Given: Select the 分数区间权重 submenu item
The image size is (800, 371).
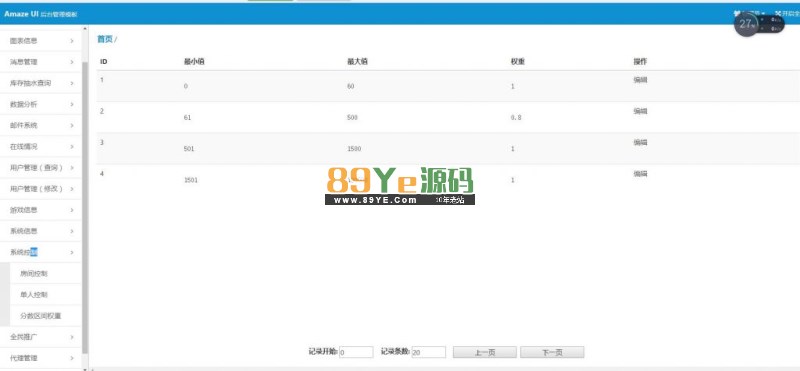Looking at the screenshot, I should tap(45, 316).
